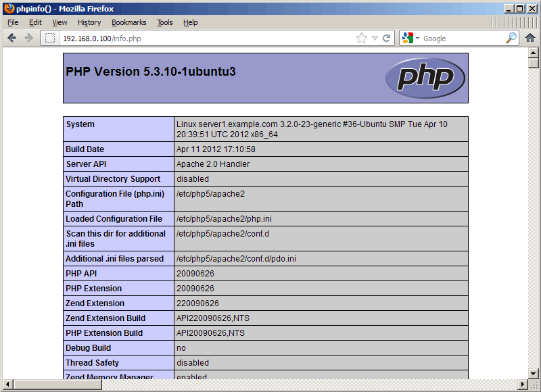
Task: Click the '/etc/php5/apache2/php.ini' value
Action: tap(224, 219)
